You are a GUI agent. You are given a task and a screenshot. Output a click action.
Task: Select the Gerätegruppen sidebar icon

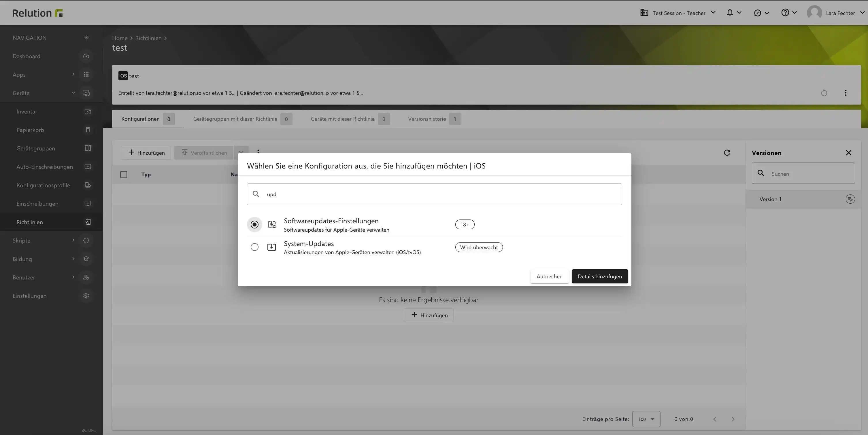(88, 148)
